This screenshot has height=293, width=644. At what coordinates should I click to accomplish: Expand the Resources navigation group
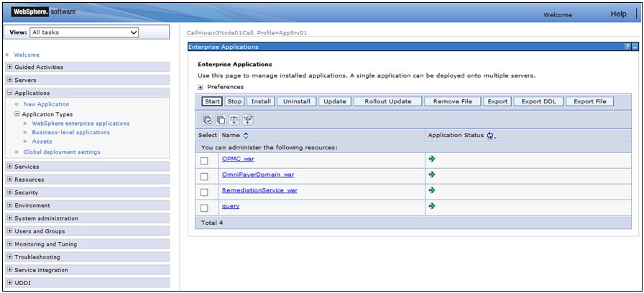(x=9, y=180)
